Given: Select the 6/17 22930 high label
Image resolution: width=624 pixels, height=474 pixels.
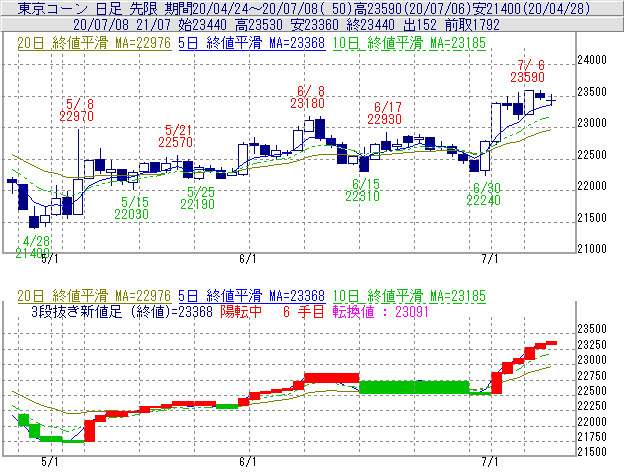Looking at the screenshot, I should point(384,113).
